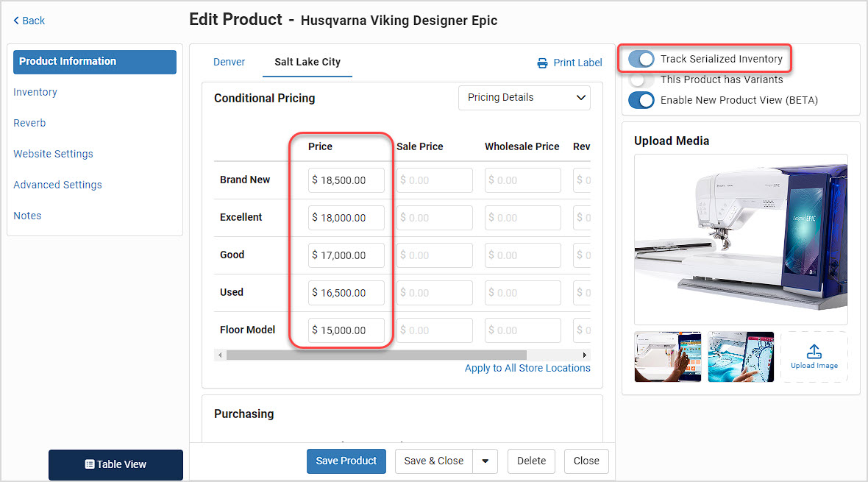Click the Excellent price field

click(x=346, y=219)
